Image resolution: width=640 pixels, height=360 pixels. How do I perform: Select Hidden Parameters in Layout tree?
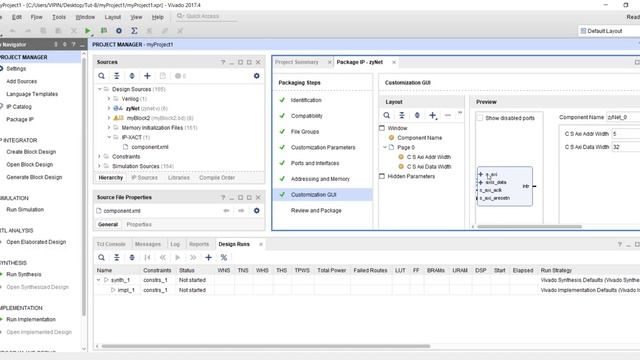point(411,176)
